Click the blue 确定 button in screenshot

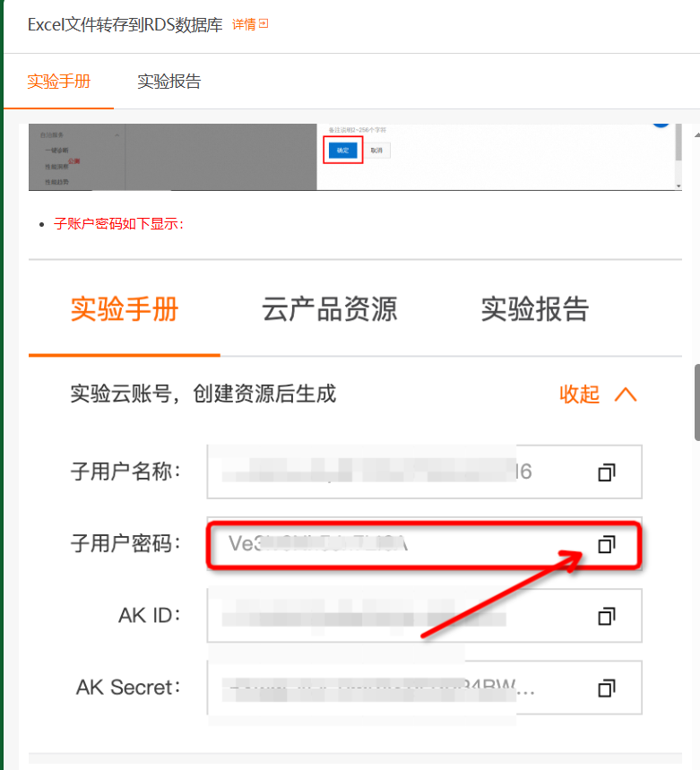point(342,151)
